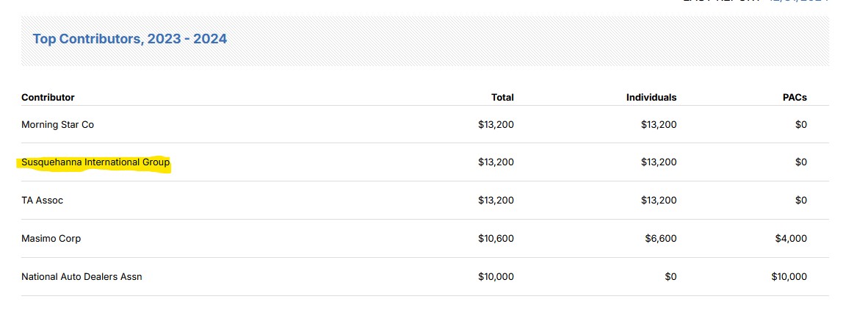Click the Total column header
868x324 pixels.
(x=502, y=97)
